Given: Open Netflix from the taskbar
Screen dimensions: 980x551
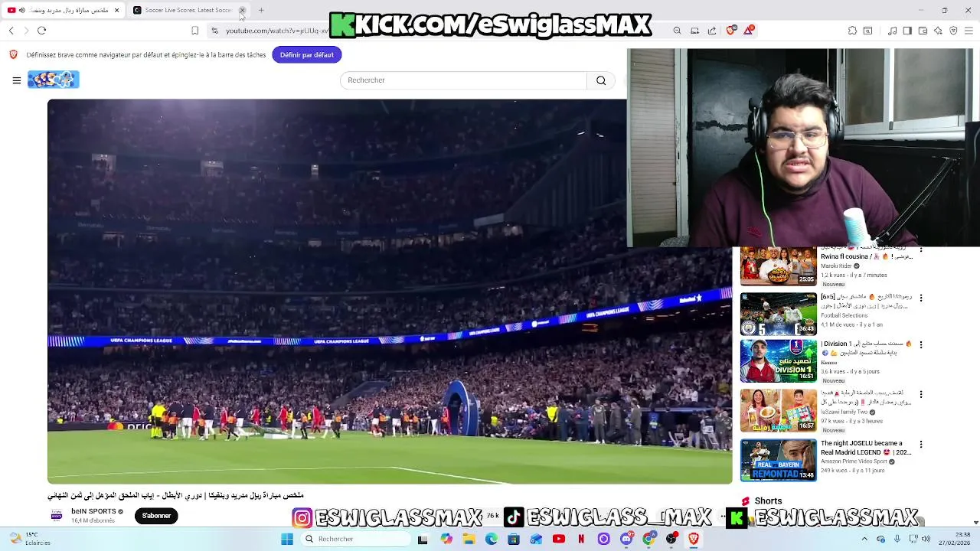Looking at the screenshot, I should [x=581, y=539].
